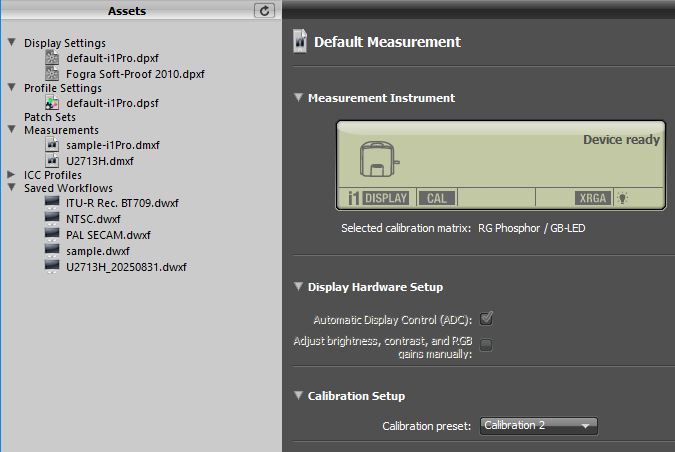Screen dimensions: 675x452
Task: Click the Default Measurement document icon
Action: coord(299,41)
